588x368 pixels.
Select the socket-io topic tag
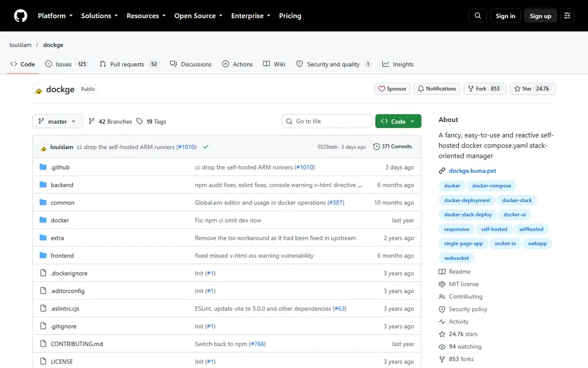point(505,243)
